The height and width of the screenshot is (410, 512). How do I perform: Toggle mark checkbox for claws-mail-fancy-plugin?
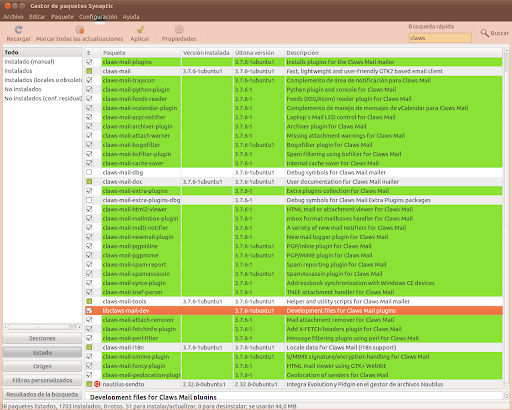pos(89,366)
